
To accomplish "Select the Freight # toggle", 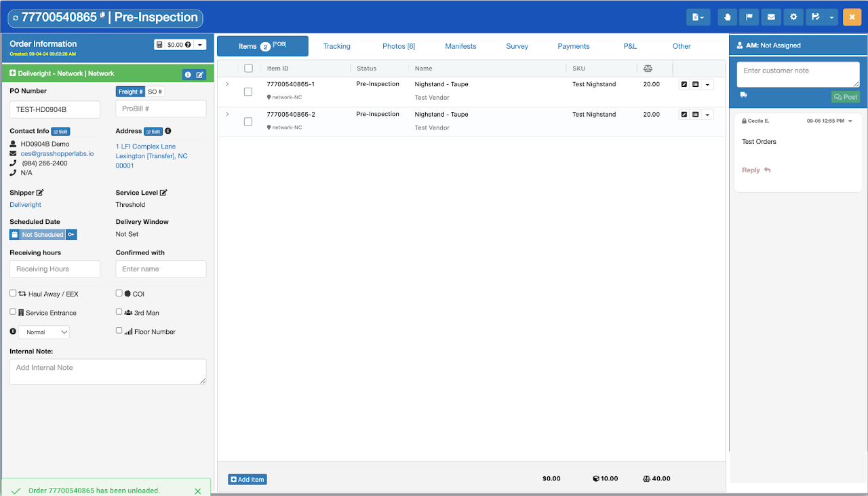I will pos(131,92).
